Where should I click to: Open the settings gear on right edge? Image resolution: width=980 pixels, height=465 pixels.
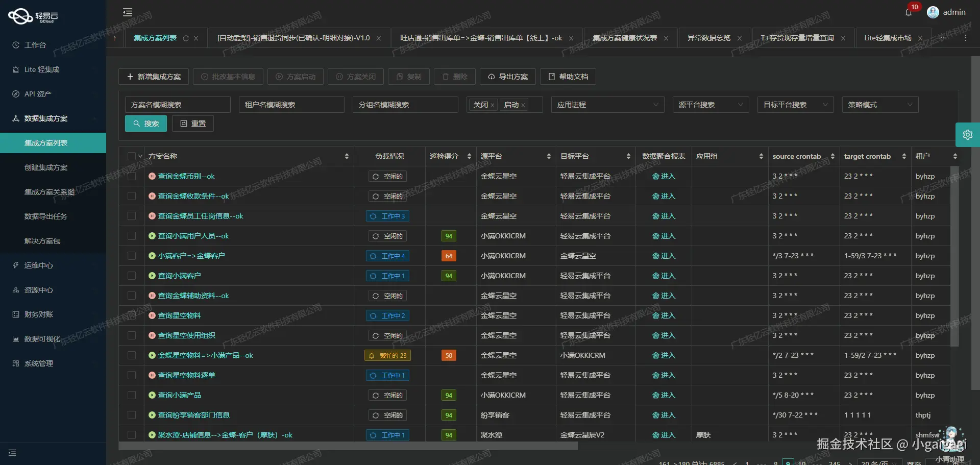[968, 134]
